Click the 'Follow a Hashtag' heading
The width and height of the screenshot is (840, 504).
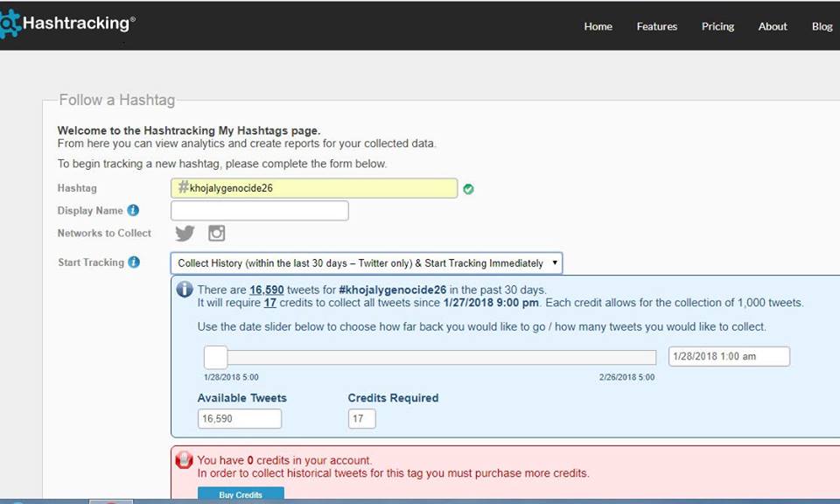coord(116,100)
